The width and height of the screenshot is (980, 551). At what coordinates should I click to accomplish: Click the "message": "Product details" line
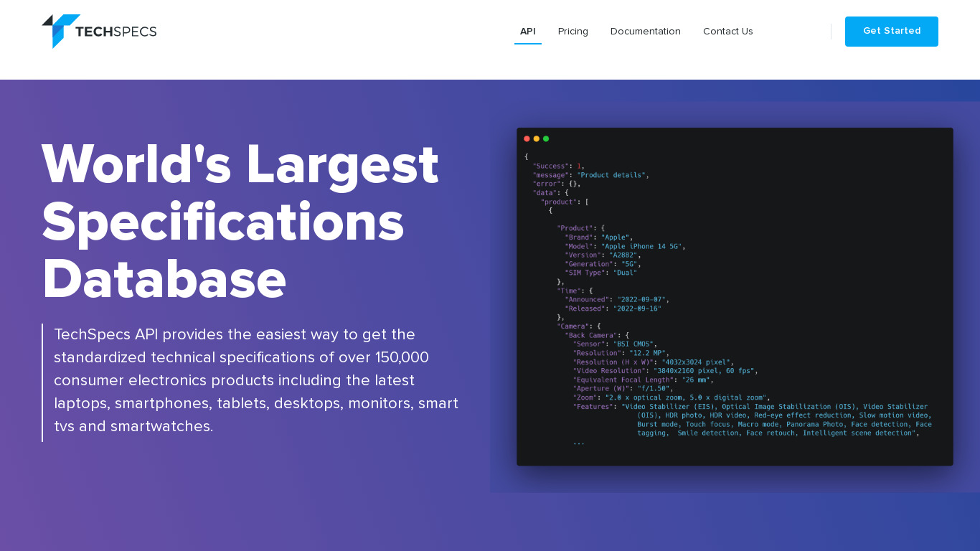tap(591, 175)
